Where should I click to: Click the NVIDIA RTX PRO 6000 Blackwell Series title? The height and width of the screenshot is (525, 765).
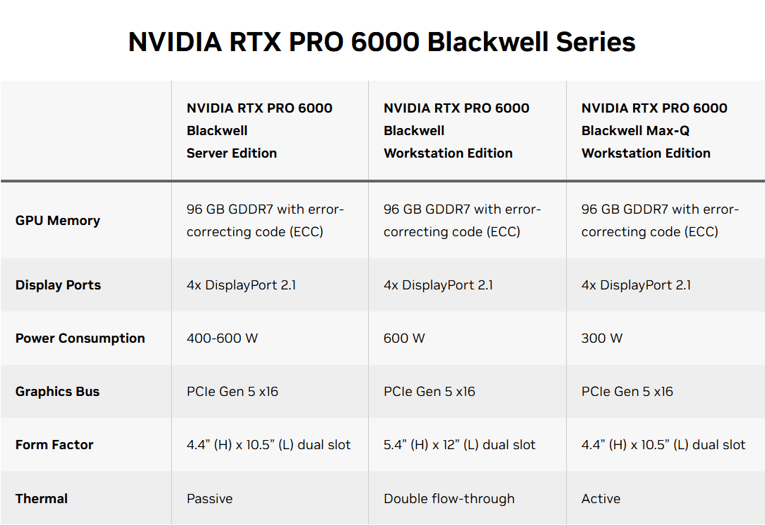[x=382, y=42]
